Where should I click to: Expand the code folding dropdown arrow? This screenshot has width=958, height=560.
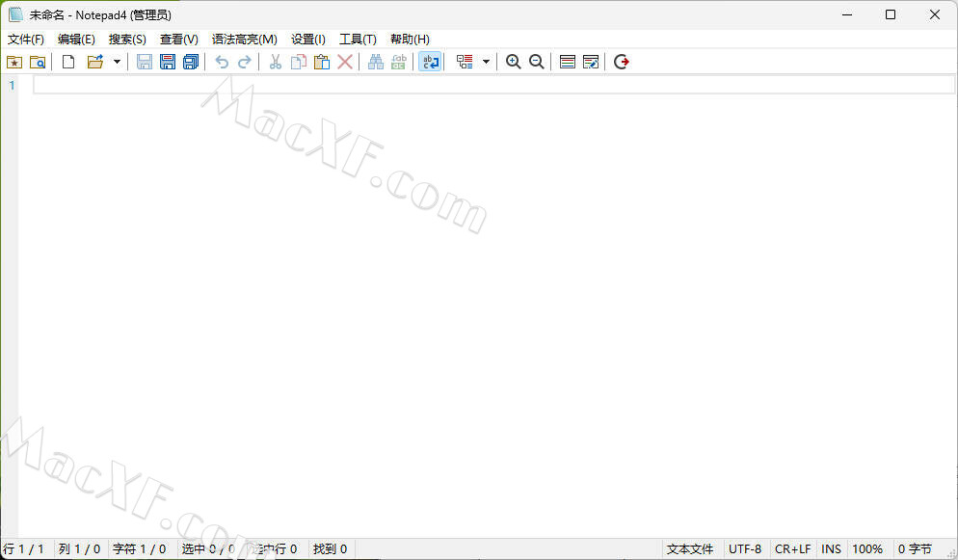[x=487, y=62]
